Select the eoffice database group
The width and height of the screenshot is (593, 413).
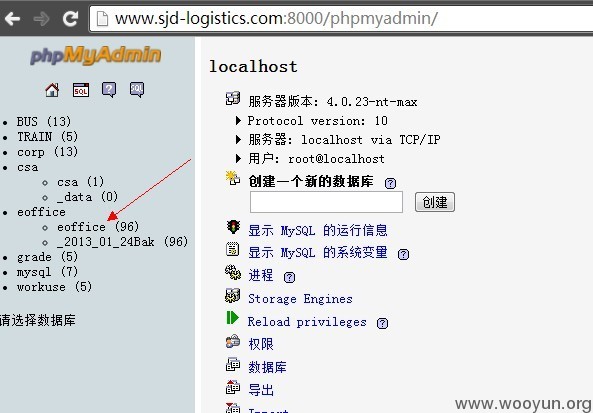click(x=41, y=212)
